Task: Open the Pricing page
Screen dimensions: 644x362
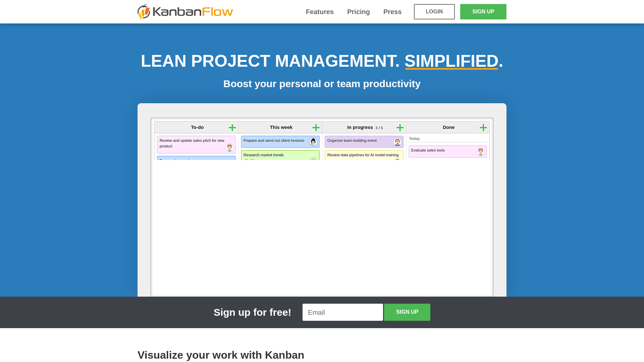Action: click(x=358, y=12)
